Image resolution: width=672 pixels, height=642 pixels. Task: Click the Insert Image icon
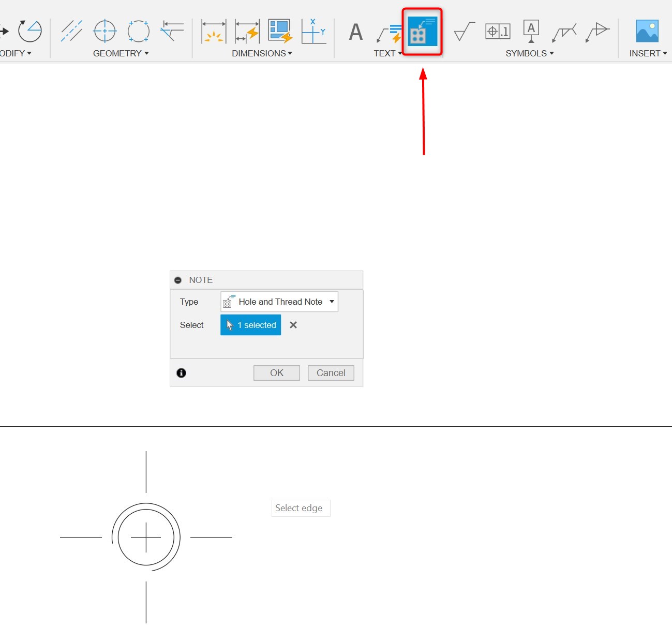tap(648, 31)
